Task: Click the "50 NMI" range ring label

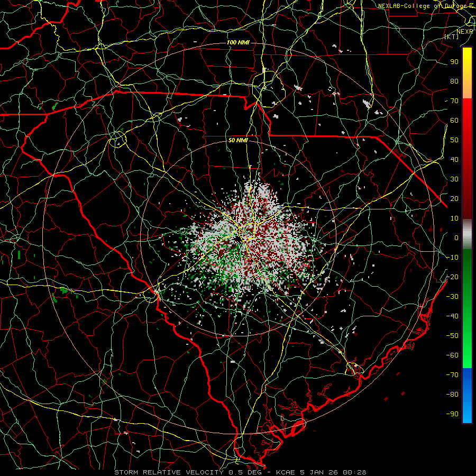Action: (x=239, y=140)
